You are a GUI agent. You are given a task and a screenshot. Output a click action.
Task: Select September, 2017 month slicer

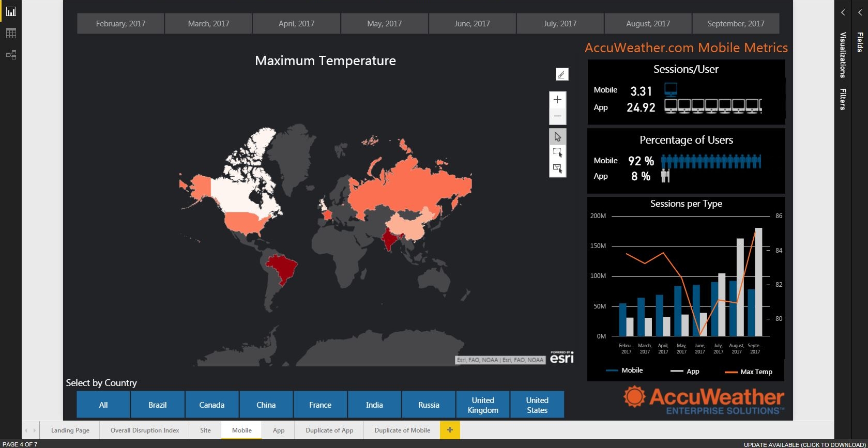coord(736,24)
